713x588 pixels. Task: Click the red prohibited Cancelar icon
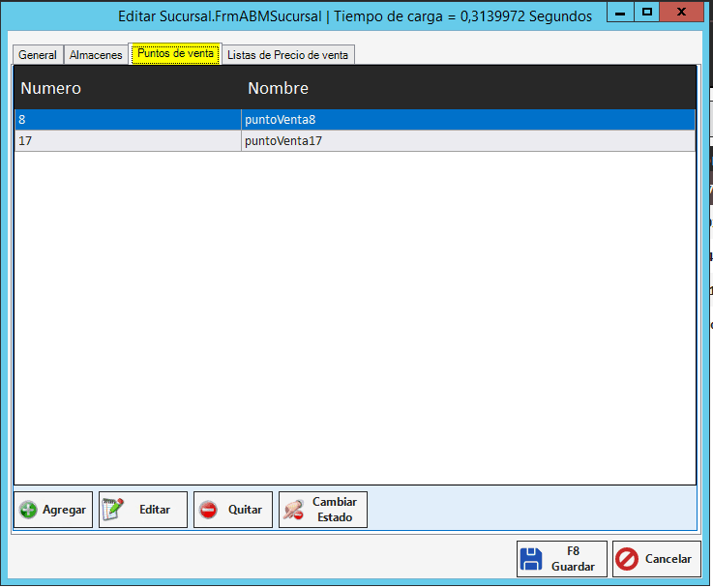click(x=627, y=559)
